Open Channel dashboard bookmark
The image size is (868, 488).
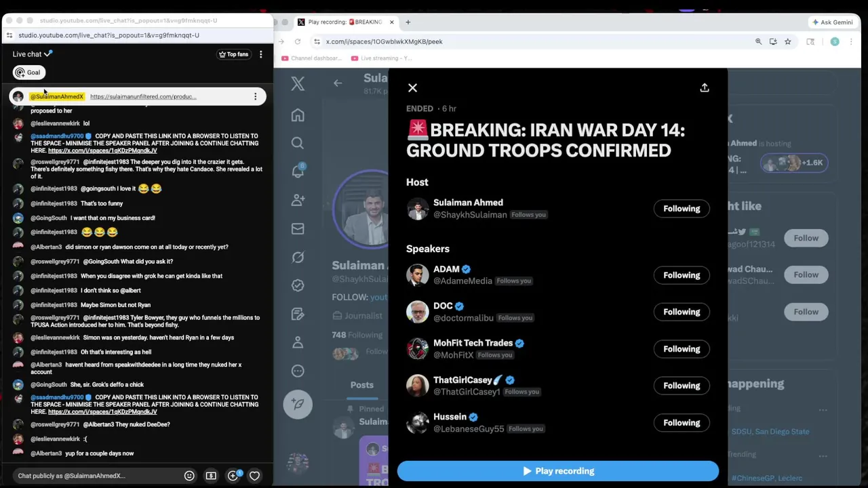[x=311, y=58]
